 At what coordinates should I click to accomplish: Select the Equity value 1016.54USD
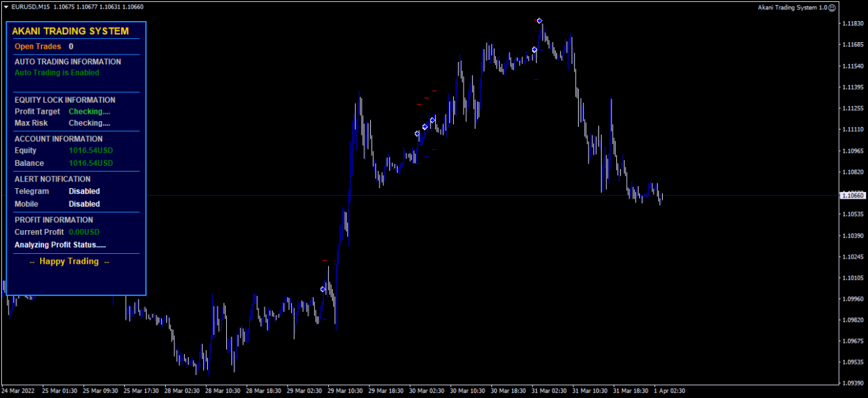91,151
